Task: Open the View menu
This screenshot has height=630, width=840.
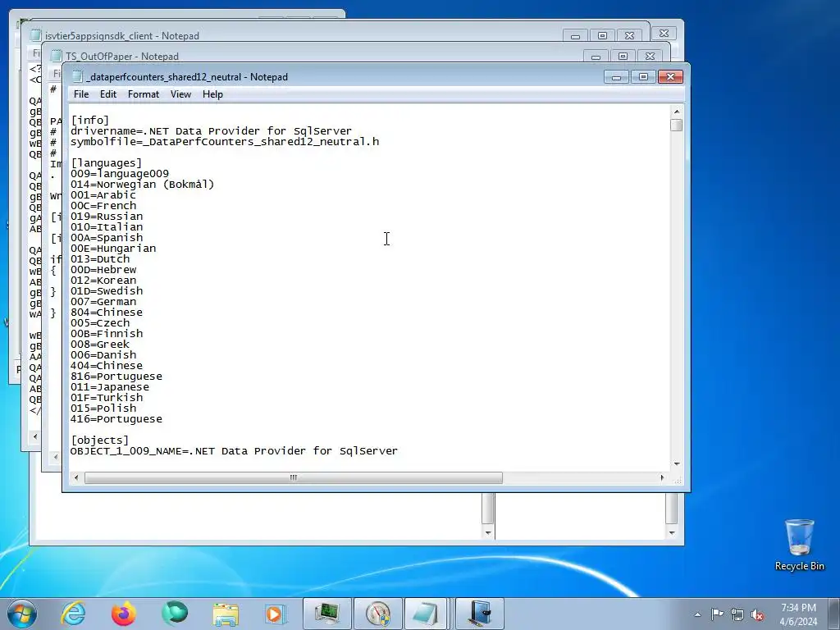Action: point(180,94)
